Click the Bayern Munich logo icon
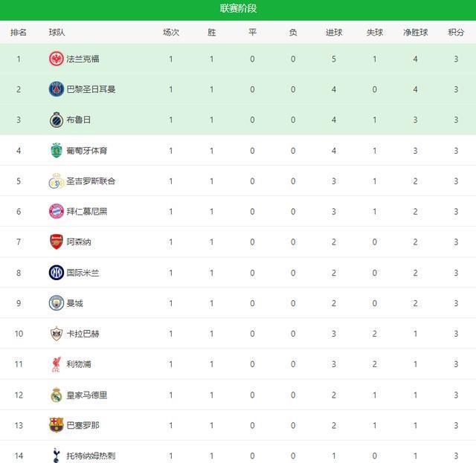 [x=57, y=211]
